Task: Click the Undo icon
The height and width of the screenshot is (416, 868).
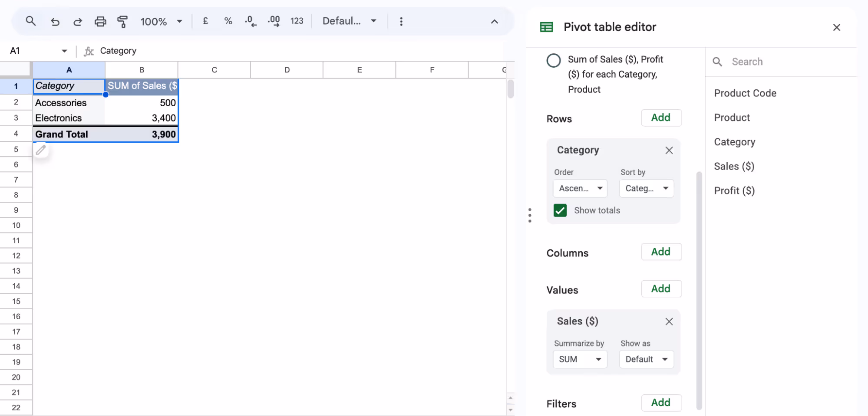Action: coord(55,21)
